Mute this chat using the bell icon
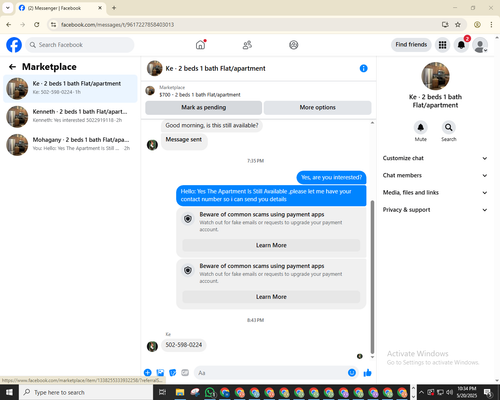 [421, 127]
